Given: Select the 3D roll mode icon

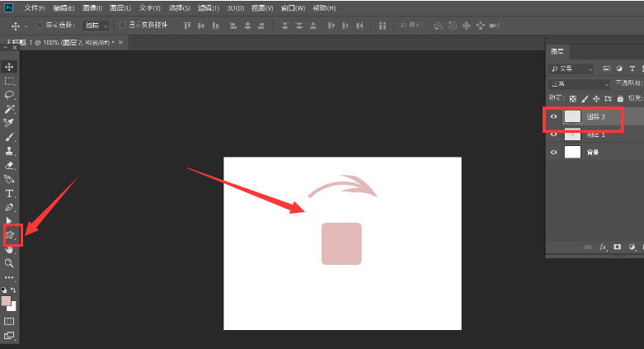Looking at the screenshot, I should pos(452,26).
